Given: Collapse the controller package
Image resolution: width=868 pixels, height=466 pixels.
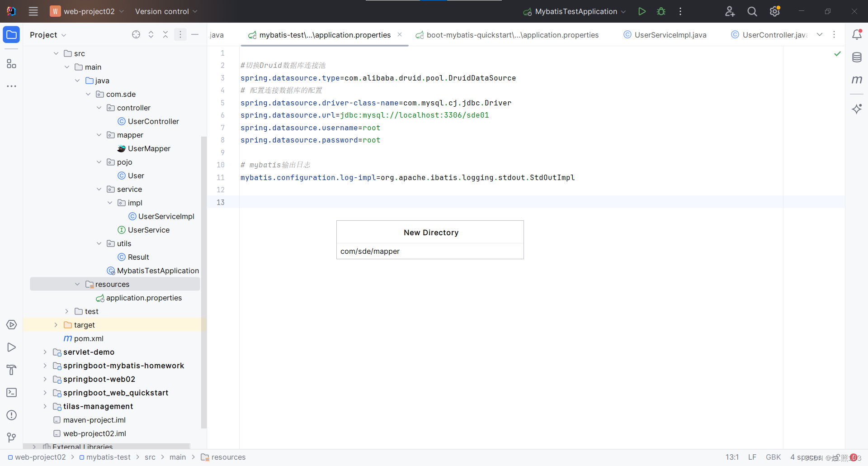Looking at the screenshot, I should point(99,108).
